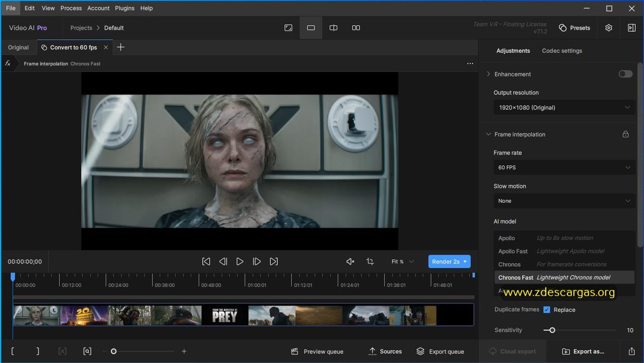This screenshot has width=644, height=363.
Task: Click the share icon beside Export as
Action: pos(632,351)
